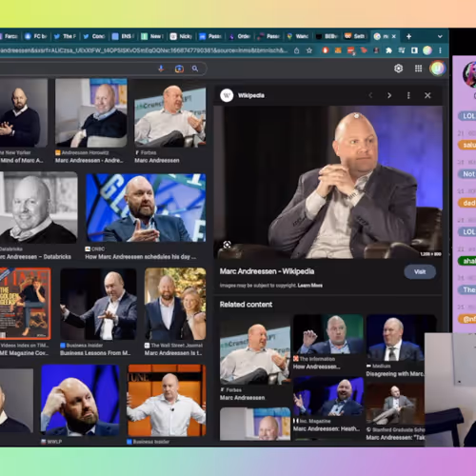Open Chrome's three-dot main menu
The height and width of the screenshot is (476, 476).
click(x=440, y=50)
